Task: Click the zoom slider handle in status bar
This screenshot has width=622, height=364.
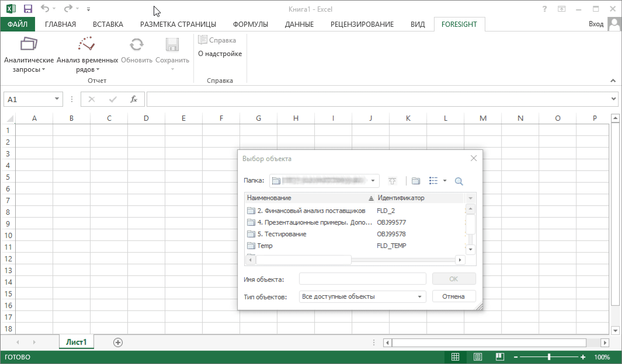Action: [549, 357]
